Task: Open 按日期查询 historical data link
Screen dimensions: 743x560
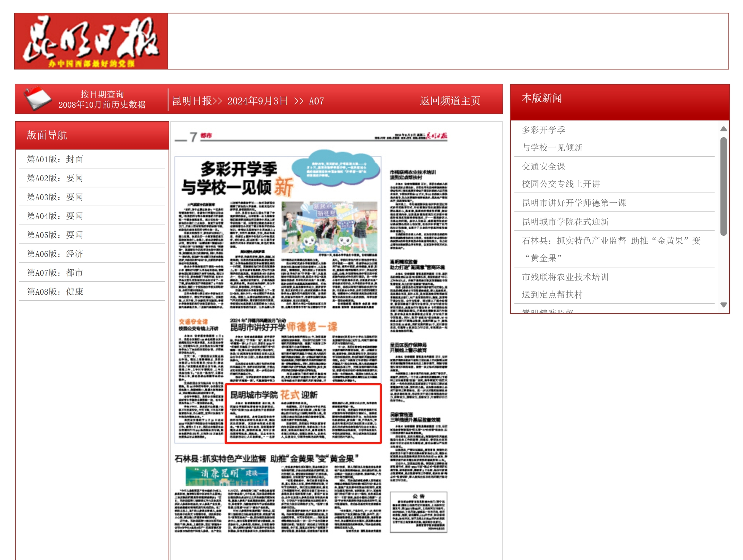Action: pos(102,99)
